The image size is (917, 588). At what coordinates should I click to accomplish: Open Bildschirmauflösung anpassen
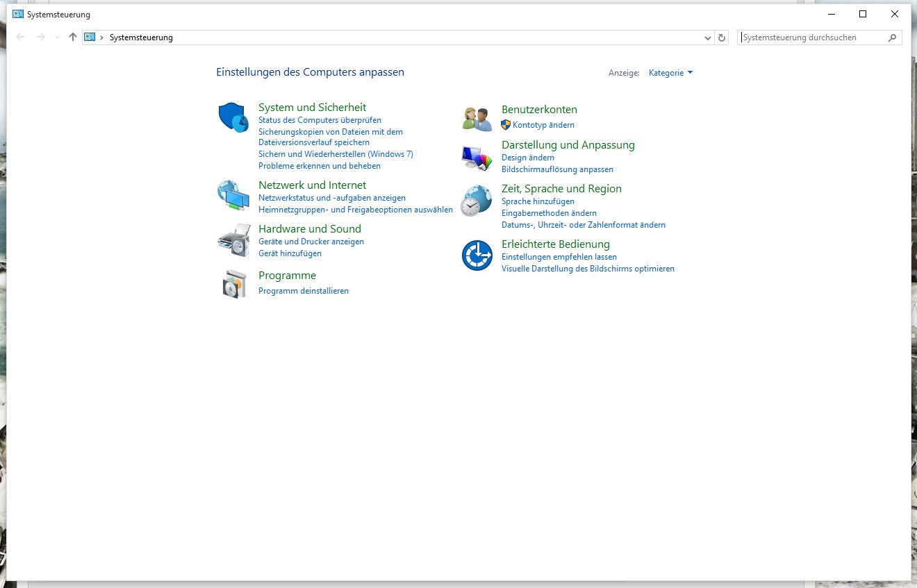point(557,169)
